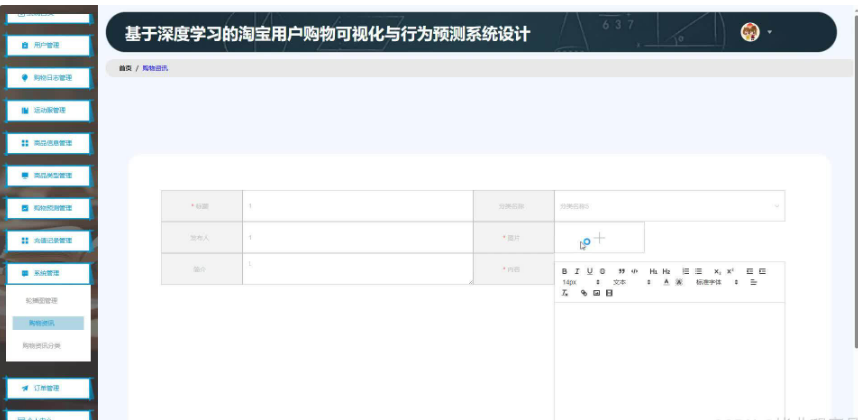Click the page vertical scrollbar
The width and height of the screenshot is (858, 420).
pyautogui.click(x=855, y=180)
